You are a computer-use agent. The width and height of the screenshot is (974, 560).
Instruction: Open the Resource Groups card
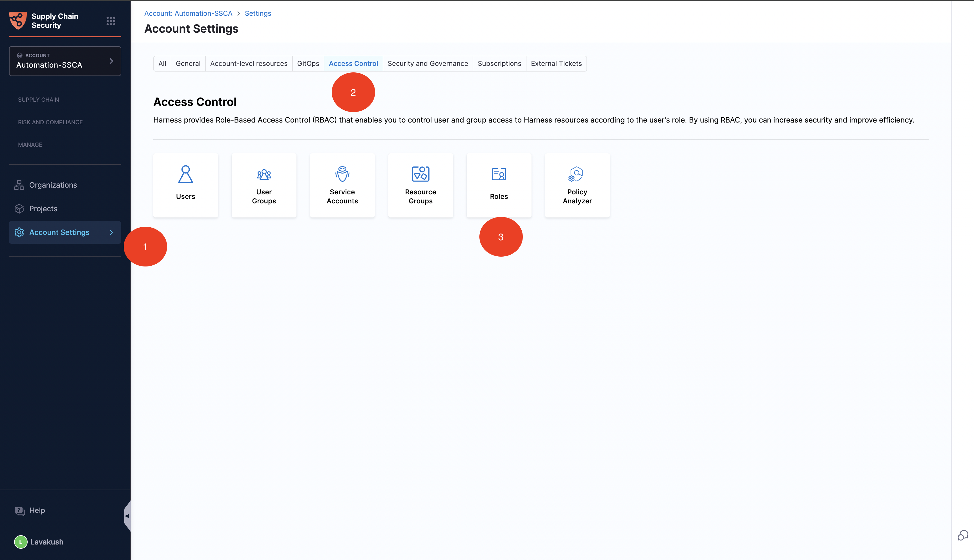420,185
